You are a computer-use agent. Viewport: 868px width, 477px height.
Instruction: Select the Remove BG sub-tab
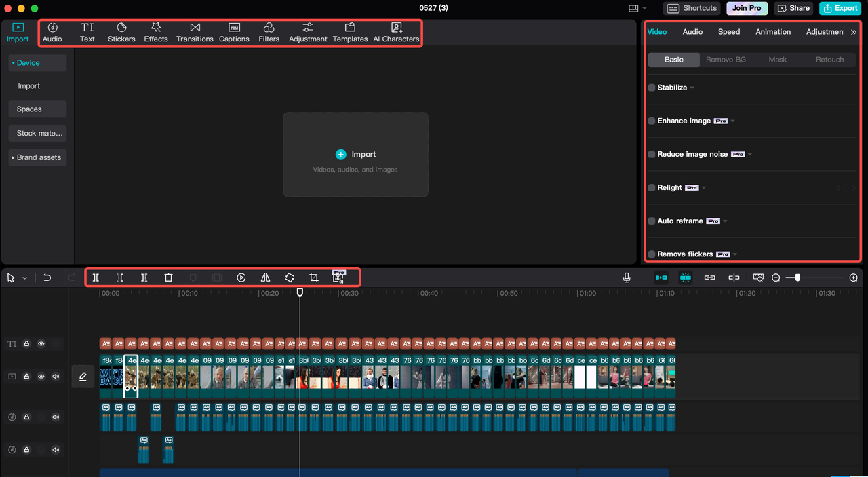coord(726,60)
